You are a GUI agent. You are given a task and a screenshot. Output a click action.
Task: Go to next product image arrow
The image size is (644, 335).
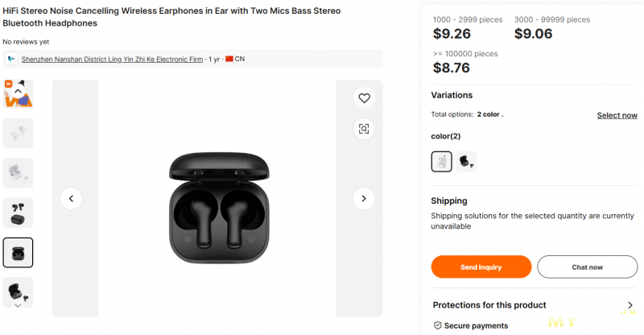pyautogui.click(x=364, y=198)
